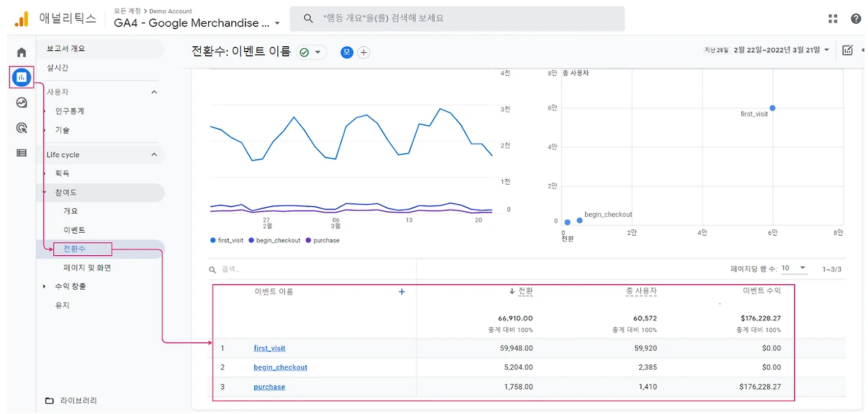Click the edit comparisons chart icon
This screenshot has height=414, width=868.
click(x=848, y=50)
